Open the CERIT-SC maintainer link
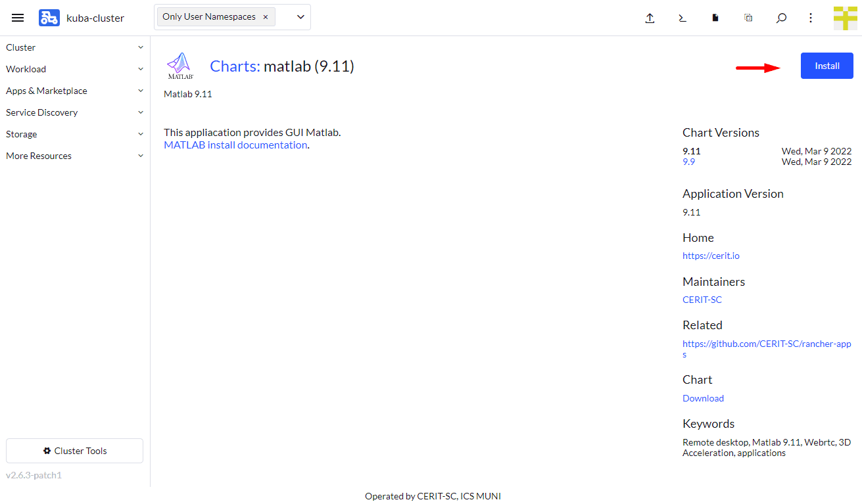This screenshot has width=862, height=504. pyautogui.click(x=702, y=300)
